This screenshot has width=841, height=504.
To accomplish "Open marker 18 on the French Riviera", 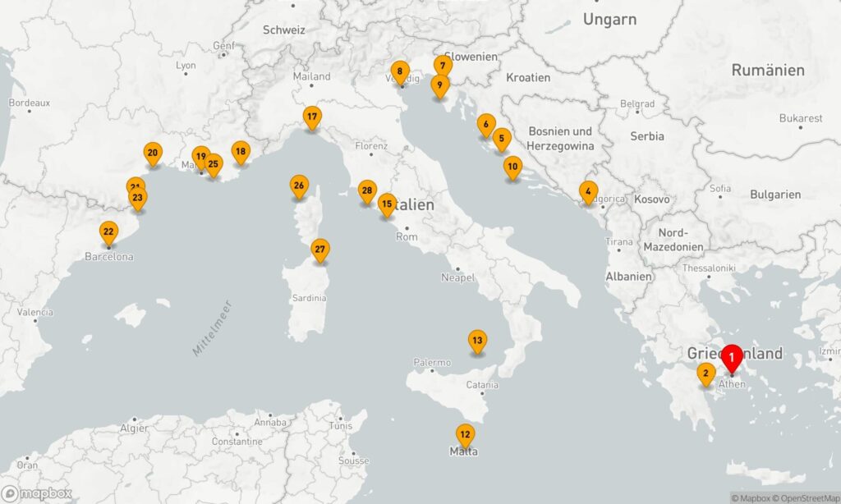I will pyautogui.click(x=241, y=153).
